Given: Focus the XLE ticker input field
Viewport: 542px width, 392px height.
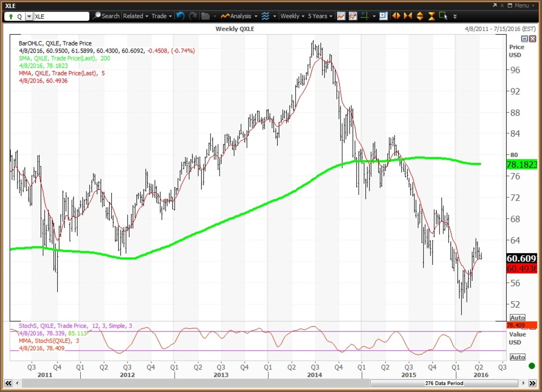Looking at the screenshot, I should [x=61, y=16].
